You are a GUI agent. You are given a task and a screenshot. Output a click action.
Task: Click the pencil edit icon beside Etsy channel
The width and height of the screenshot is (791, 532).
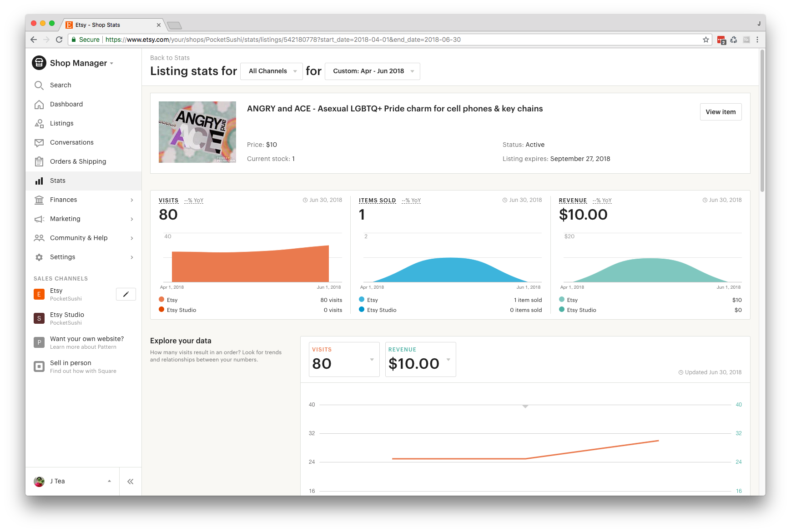tap(126, 294)
